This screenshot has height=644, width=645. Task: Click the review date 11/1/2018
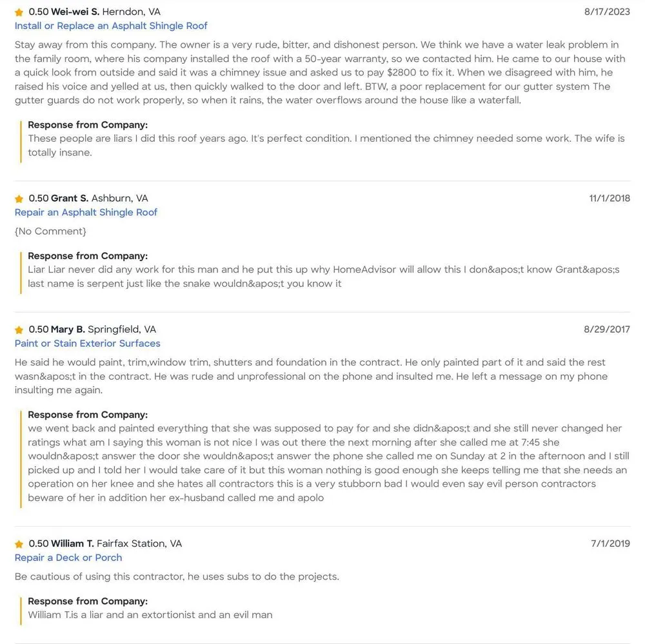click(x=610, y=199)
